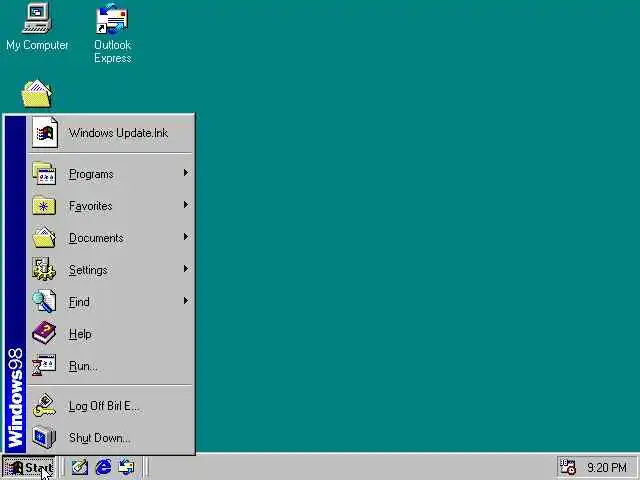The image size is (640, 480).
Task: Choose Find in the Start menu
Action: 111,301
